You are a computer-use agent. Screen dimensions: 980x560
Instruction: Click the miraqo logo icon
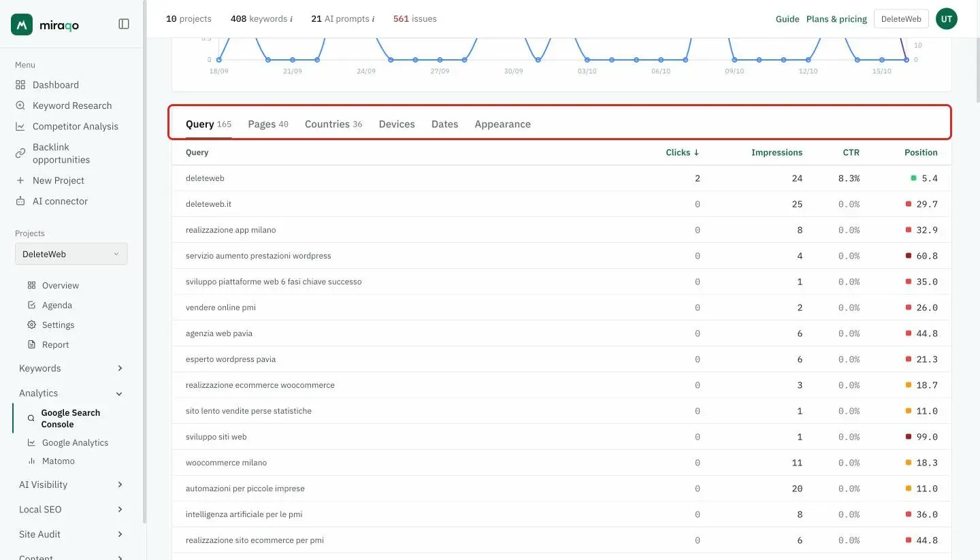tap(22, 24)
